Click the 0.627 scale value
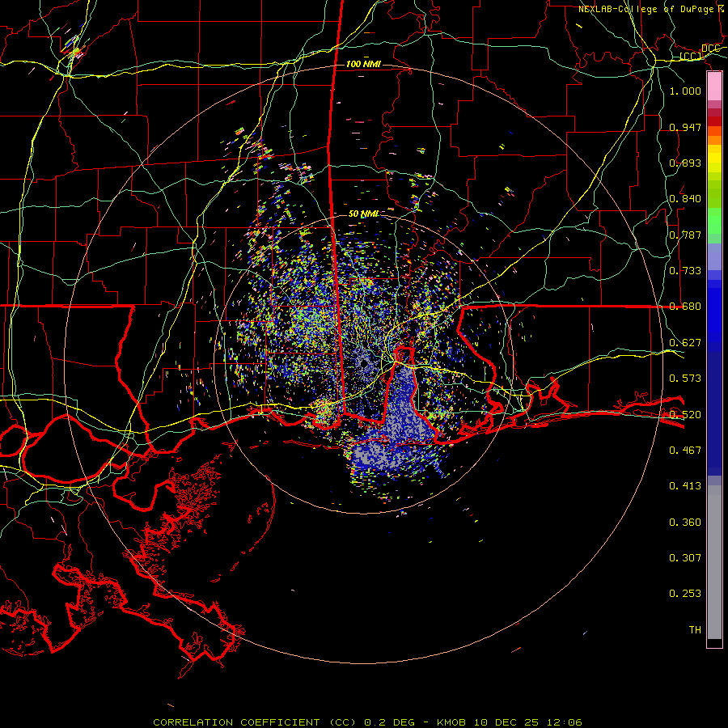The height and width of the screenshot is (728, 728). [685, 342]
